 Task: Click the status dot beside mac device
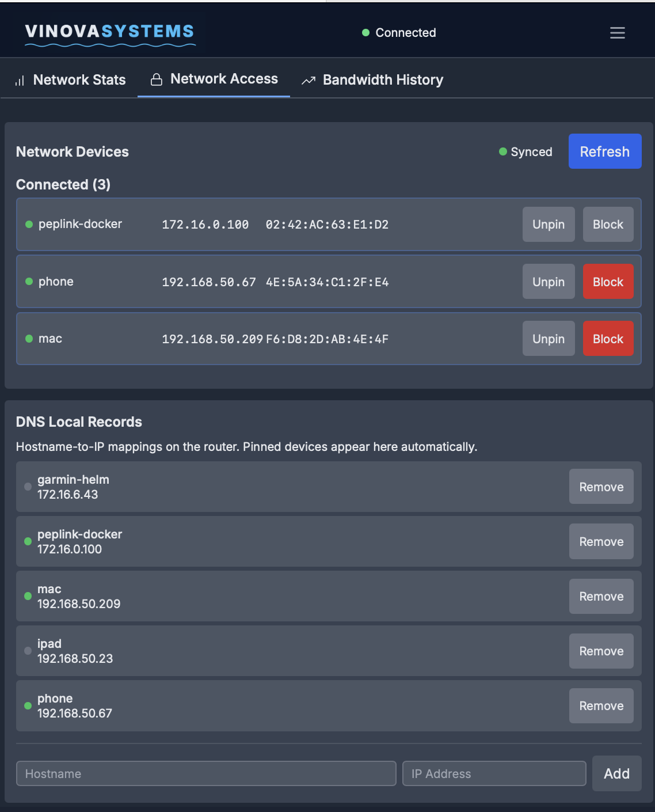click(x=29, y=339)
